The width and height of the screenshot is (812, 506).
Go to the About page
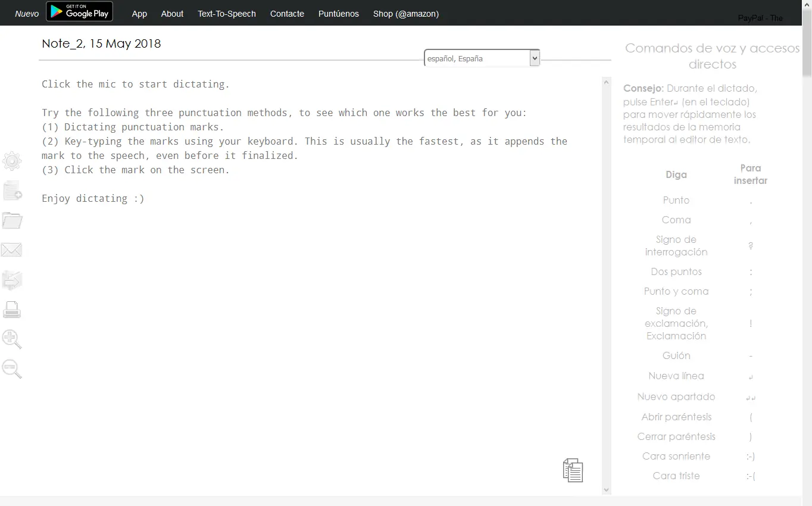tap(172, 14)
